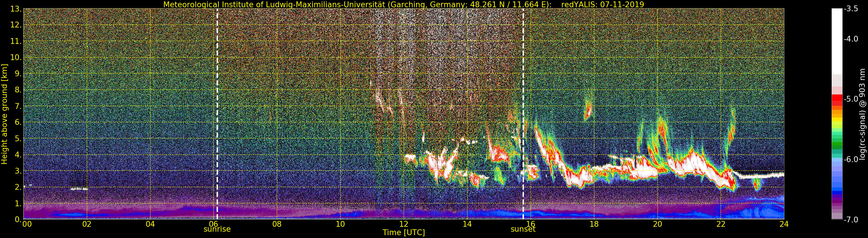Click the colorbar label 'log(rc-signal) @903 nm'
The image size is (868, 238).
click(x=862, y=114)
